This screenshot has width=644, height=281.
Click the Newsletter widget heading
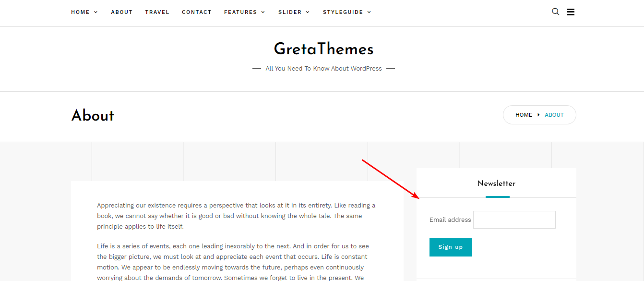pos(496,183)
